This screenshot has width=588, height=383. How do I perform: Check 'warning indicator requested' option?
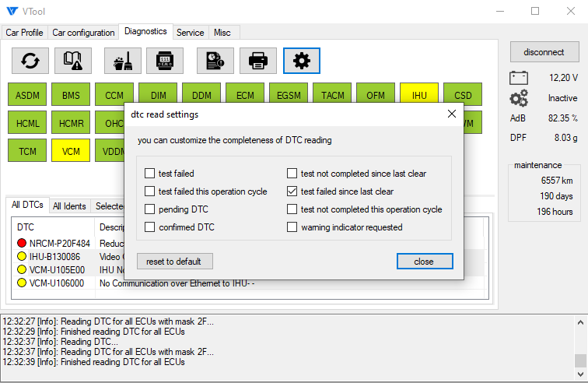(292, 227)
